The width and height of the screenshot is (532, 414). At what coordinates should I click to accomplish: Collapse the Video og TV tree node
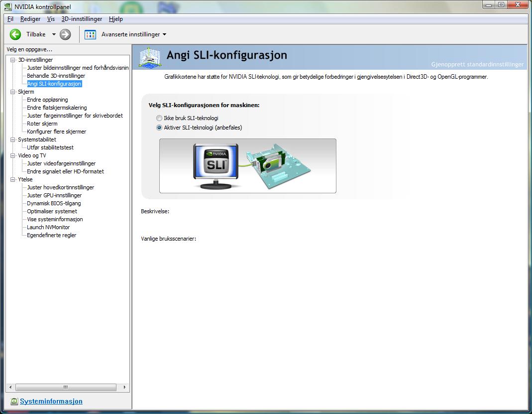[x=13, y=155]
